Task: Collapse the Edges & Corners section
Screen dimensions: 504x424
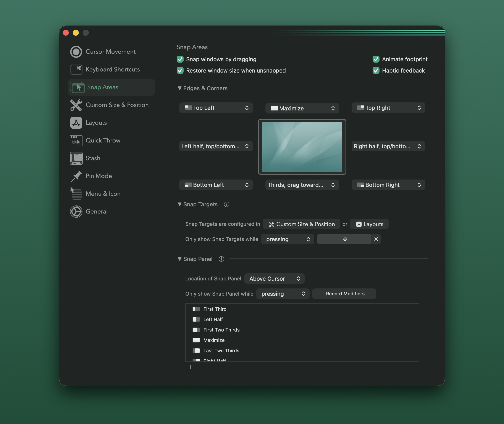Action: click(179, 88)
